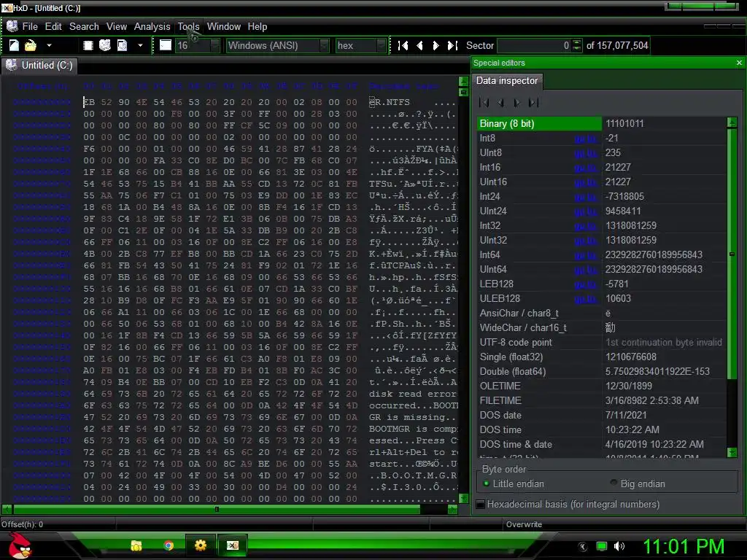
Task: Expand the Open file dropdown arrow
Action: coord(49,46)
